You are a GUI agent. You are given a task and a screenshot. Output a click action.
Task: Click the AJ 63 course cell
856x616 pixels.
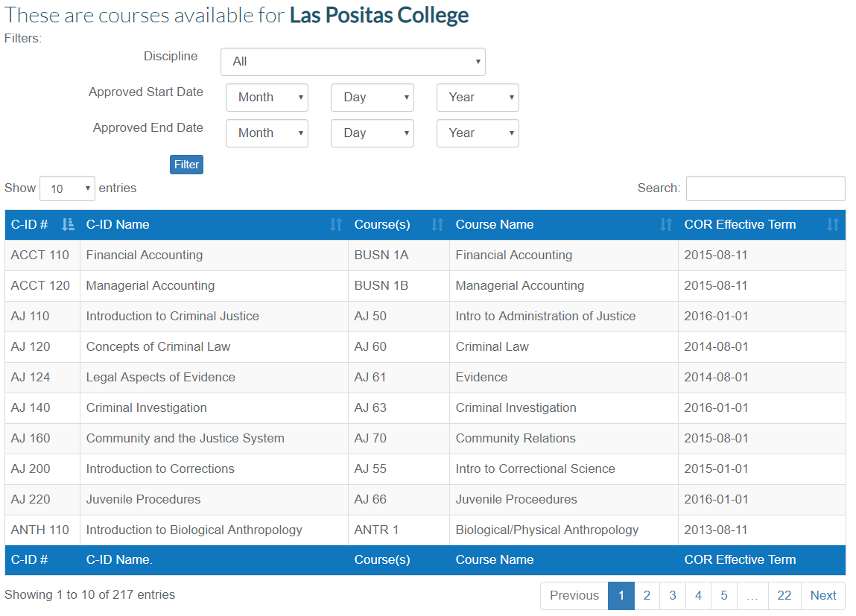(399, 408)
